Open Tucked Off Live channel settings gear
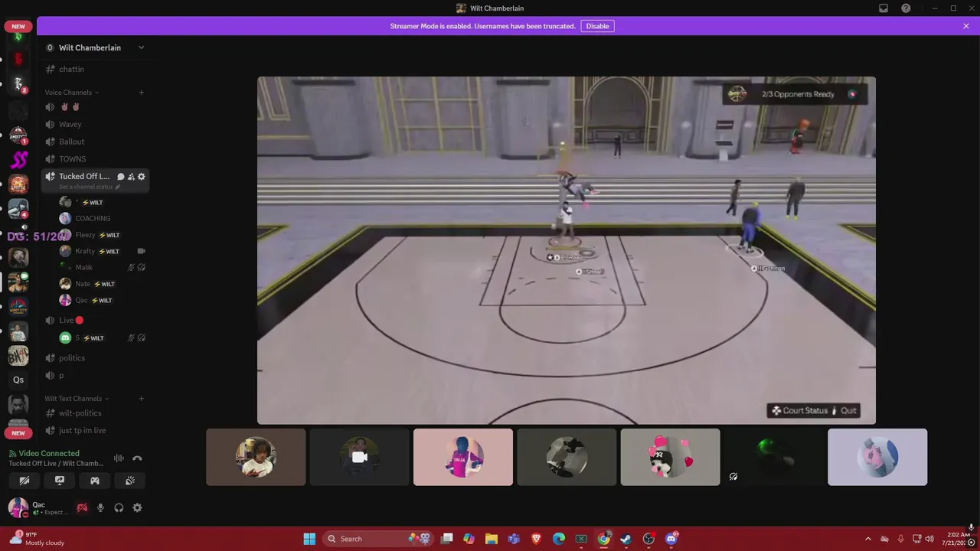Viewport: 980px width, 551px height. pyautogui.click(x=141, y=177)
